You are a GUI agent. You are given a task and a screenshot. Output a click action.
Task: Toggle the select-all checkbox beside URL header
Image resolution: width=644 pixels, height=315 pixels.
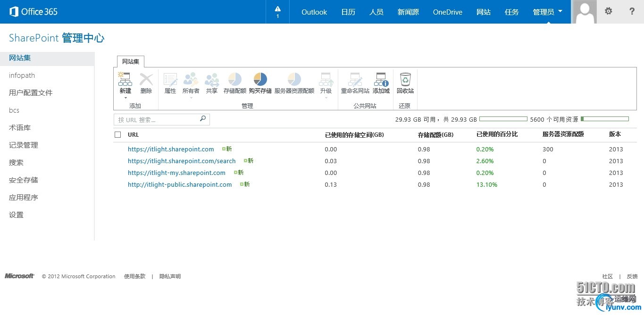coord(118,135)
